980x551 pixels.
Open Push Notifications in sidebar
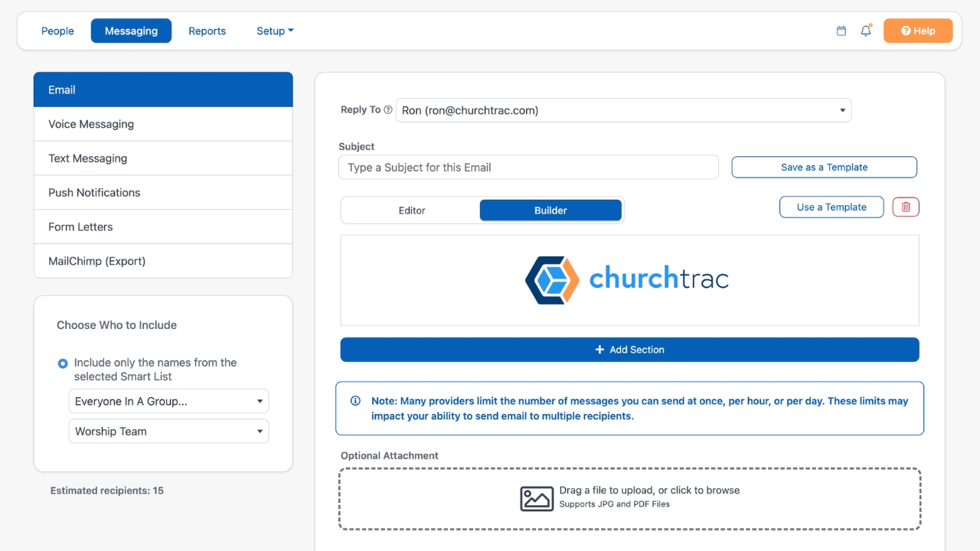tap(163, 193)
